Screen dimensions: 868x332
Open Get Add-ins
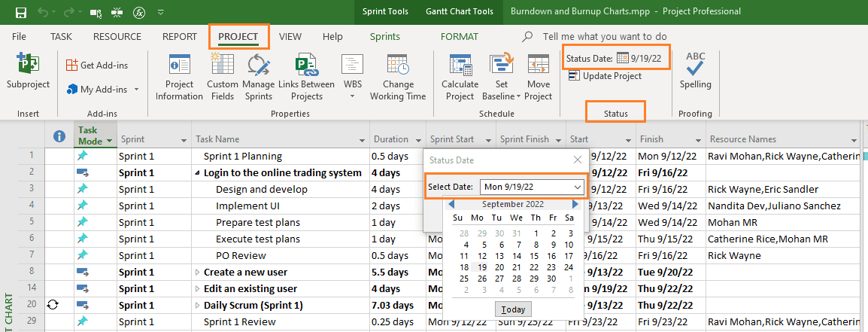pyautogui.click(x=97, y=65)
